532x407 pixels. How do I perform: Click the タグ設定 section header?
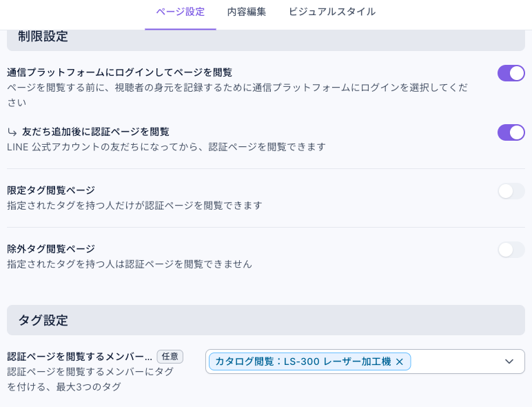click(266, 320)
